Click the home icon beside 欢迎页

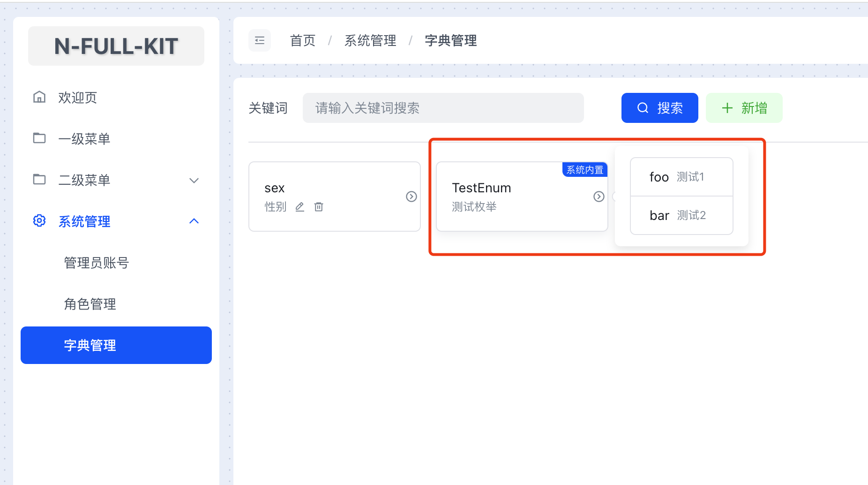39,97
